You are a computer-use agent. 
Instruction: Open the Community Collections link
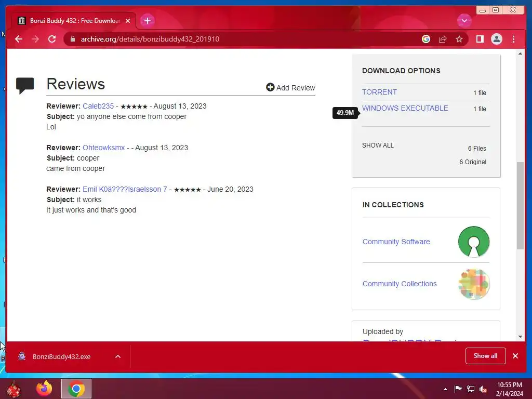pos(400,284)
